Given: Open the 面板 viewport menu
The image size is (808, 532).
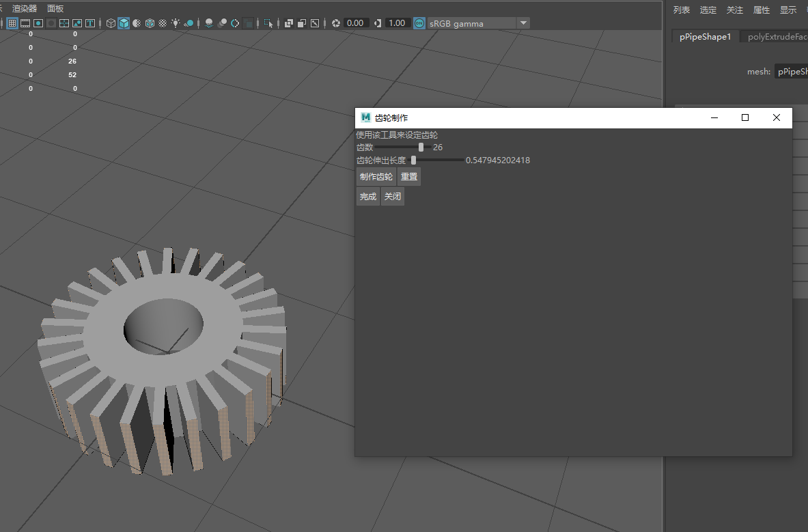Looking at the screenshot, I should pos(55,9).
